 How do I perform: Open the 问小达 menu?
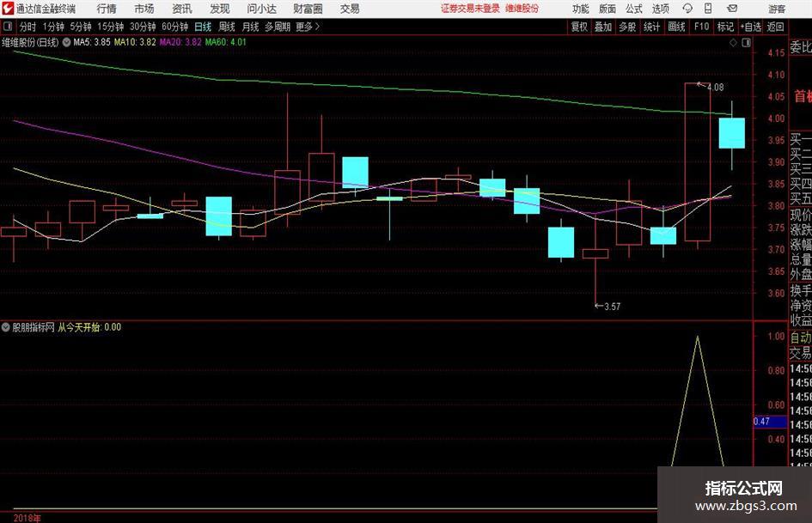click(261, 9)
